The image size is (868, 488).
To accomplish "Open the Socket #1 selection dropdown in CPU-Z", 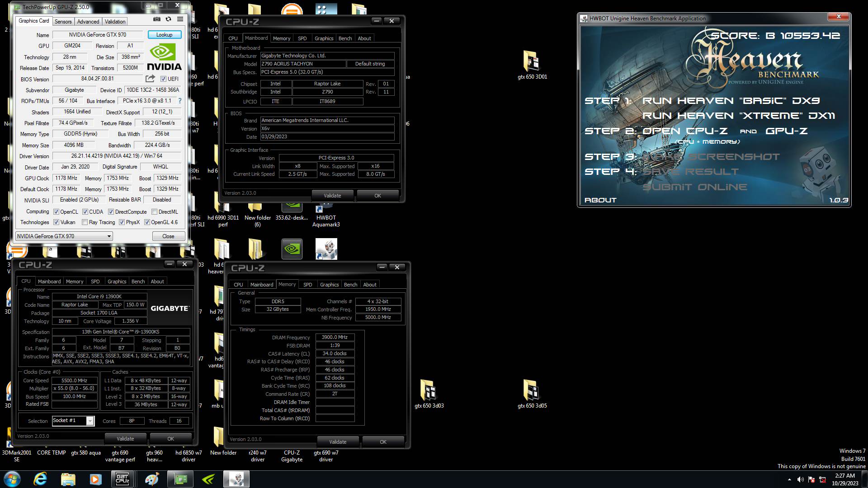I will pyautogui.click(x=73, y=421).
